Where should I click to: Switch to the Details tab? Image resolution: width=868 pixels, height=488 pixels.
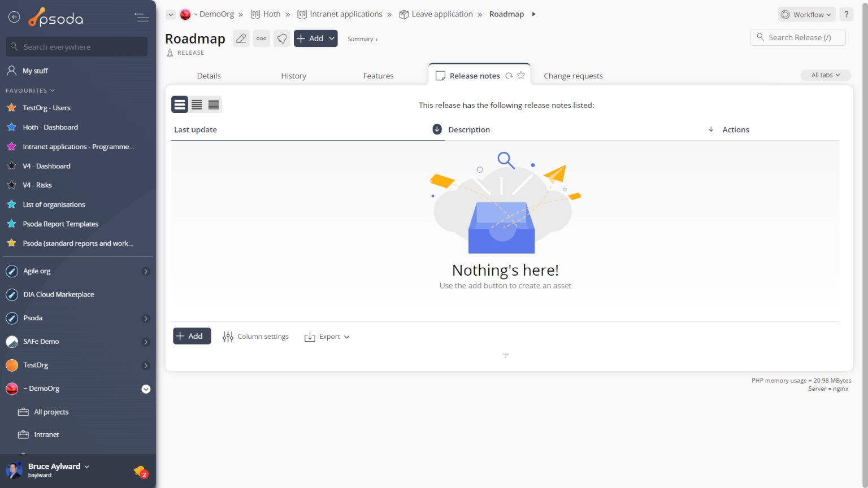click(209, 76)
